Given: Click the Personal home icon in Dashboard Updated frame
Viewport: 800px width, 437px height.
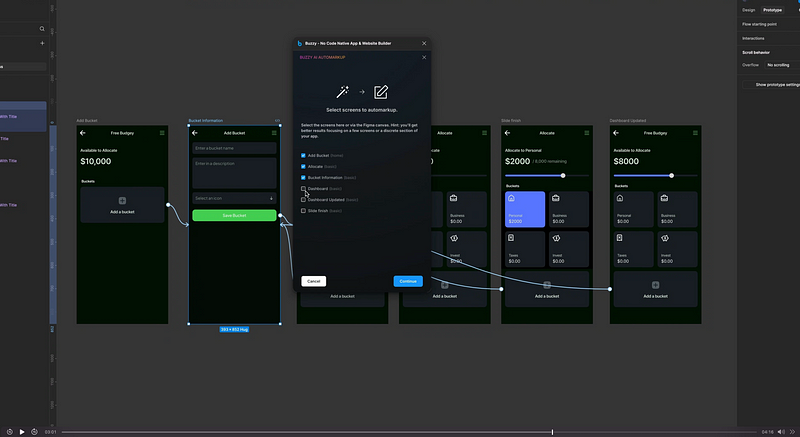Looking at the screenshot, I should (620, 198).
